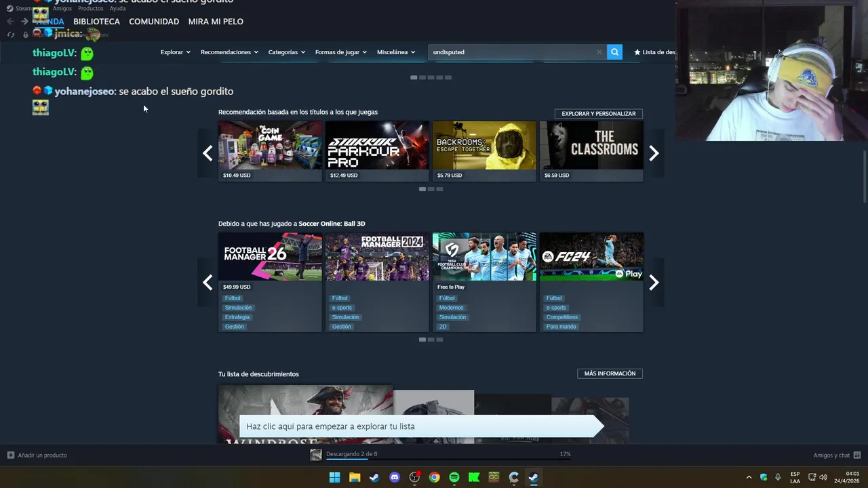Open Backrooms: Escape Together card
Viewport: 868px width, 488px height.
click(484, 151)
